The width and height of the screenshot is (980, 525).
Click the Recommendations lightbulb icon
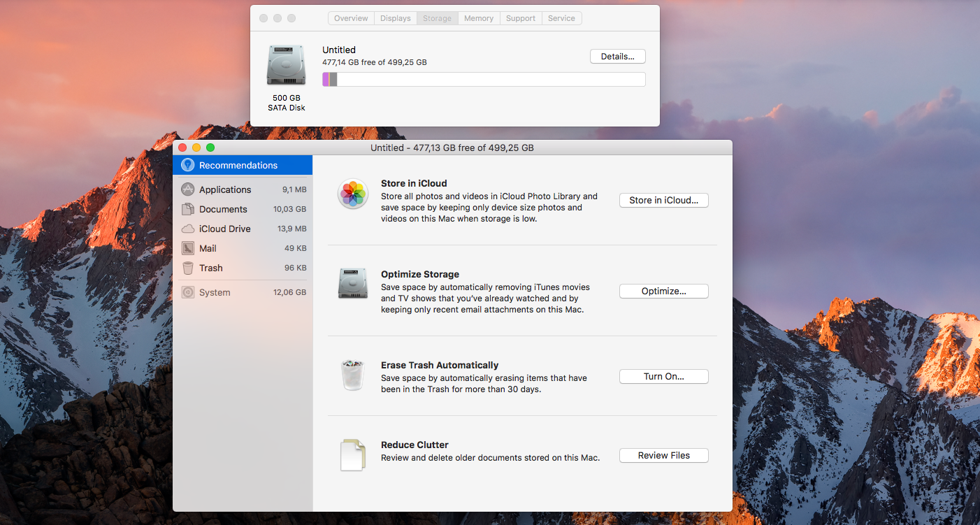coord(187,165)
